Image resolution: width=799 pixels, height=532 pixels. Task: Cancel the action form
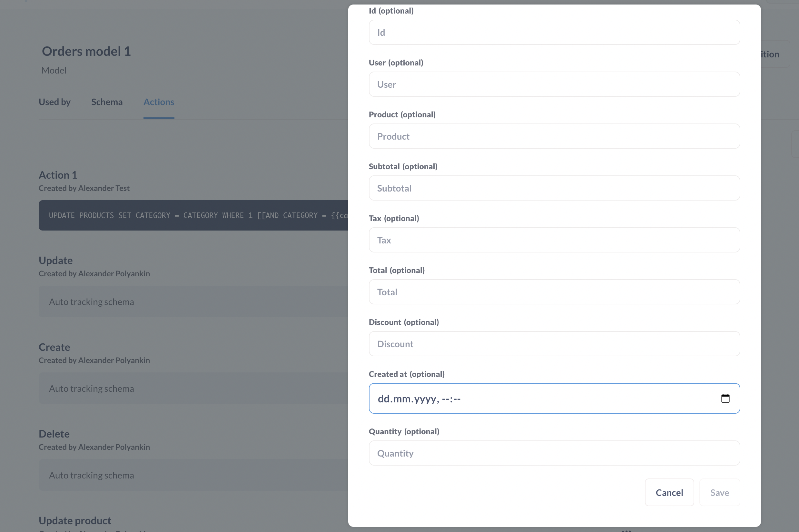point(669,492)
